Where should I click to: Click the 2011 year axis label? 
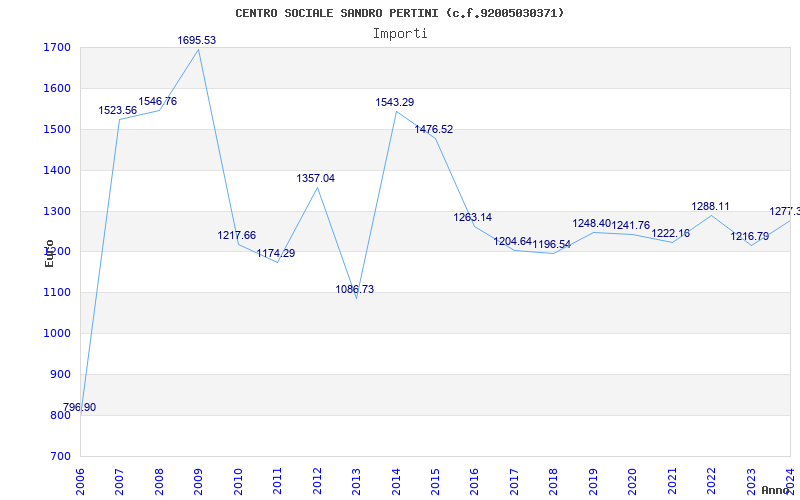(278, 482)
